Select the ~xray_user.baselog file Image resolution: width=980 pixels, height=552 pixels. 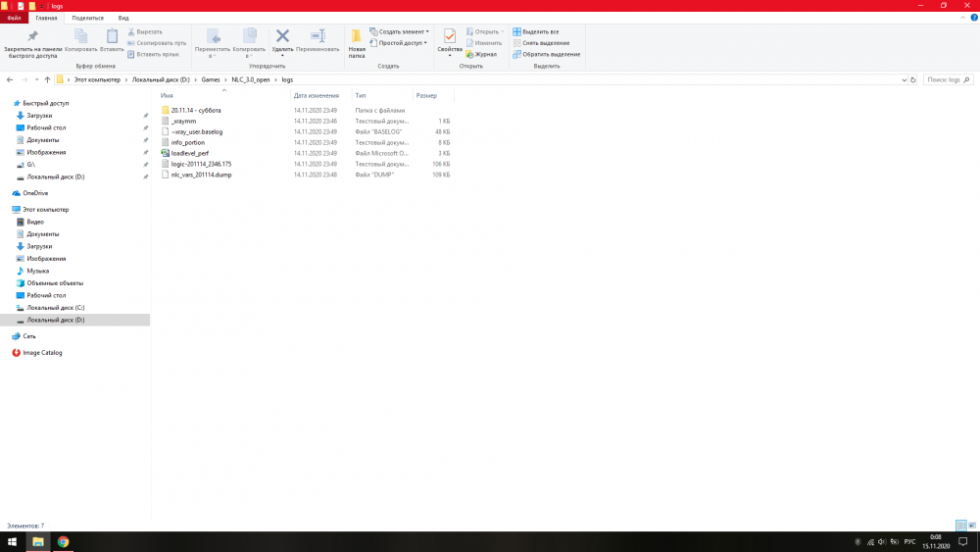(196, 132)
